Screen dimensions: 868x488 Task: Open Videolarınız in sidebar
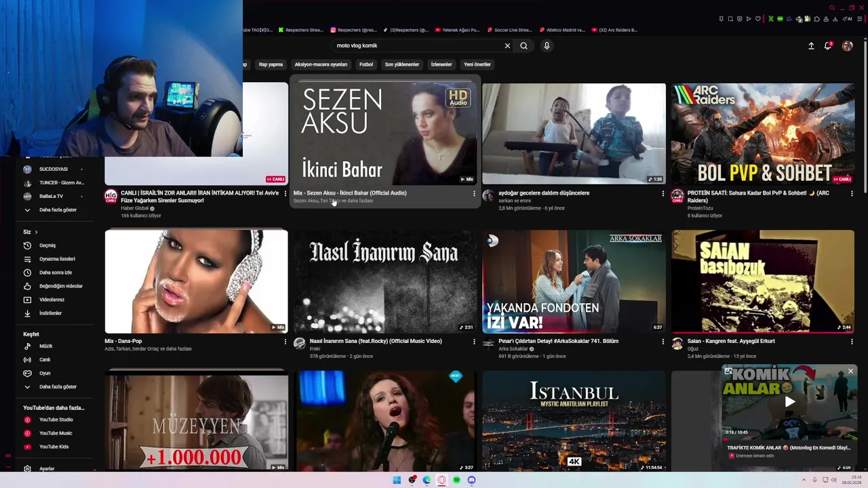[52, 300]
